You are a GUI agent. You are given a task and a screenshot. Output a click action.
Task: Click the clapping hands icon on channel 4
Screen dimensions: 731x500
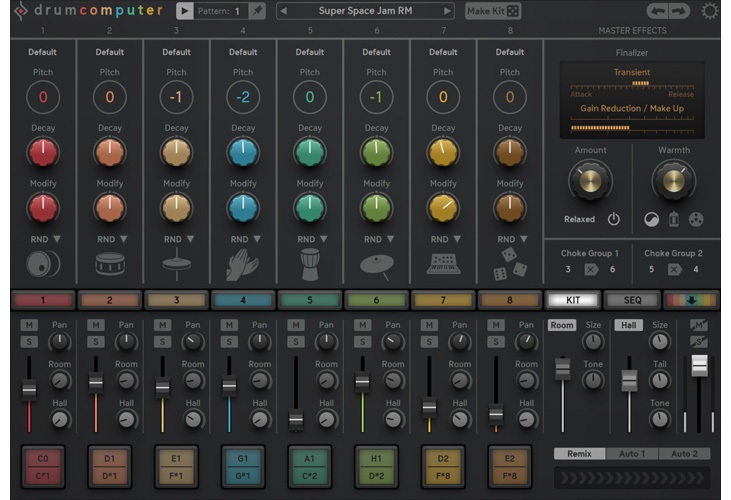(242, 264)
